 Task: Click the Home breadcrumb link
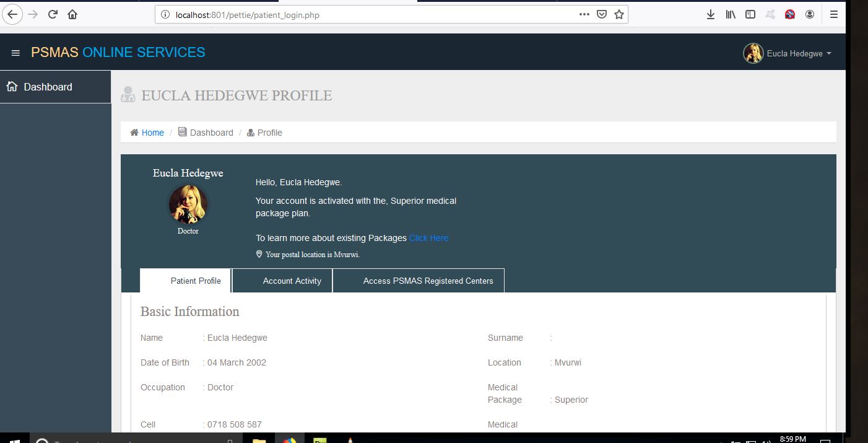[152, 133]
